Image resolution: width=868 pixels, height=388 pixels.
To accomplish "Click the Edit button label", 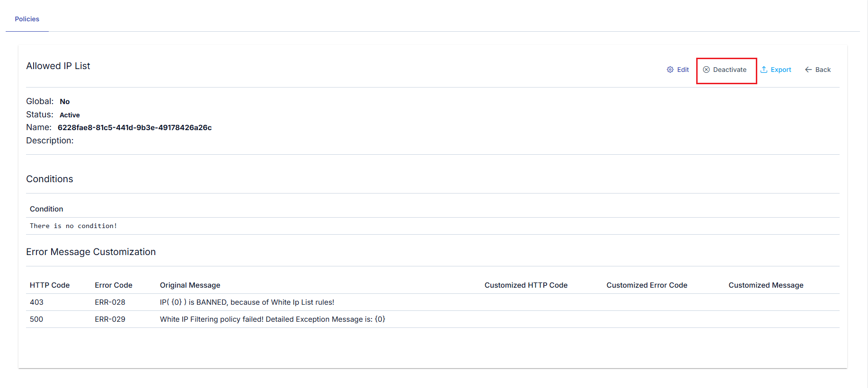I will (x=683, y=70).
